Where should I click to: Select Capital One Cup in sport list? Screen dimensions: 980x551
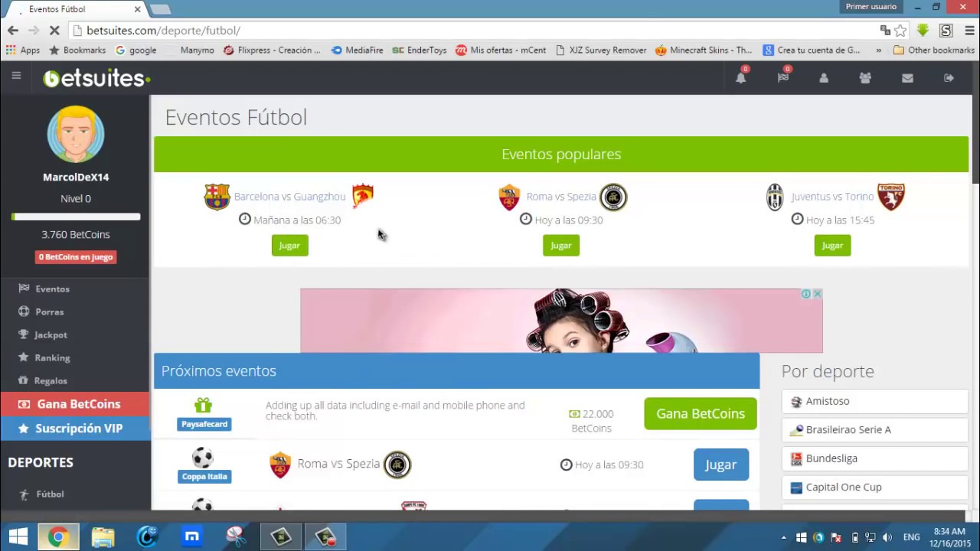(875, 487)
